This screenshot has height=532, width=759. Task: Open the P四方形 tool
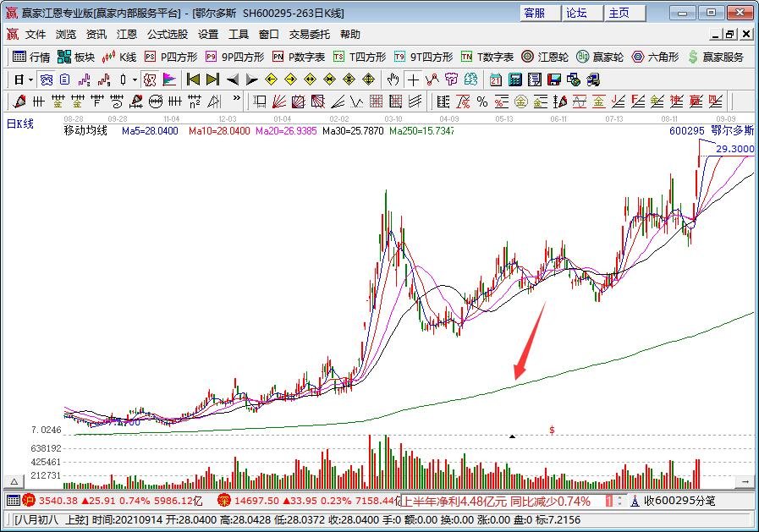click(172, 57)
